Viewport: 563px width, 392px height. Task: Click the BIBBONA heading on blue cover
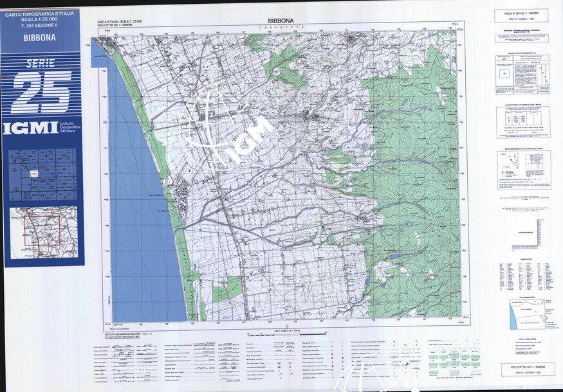[x=39, y=37]
